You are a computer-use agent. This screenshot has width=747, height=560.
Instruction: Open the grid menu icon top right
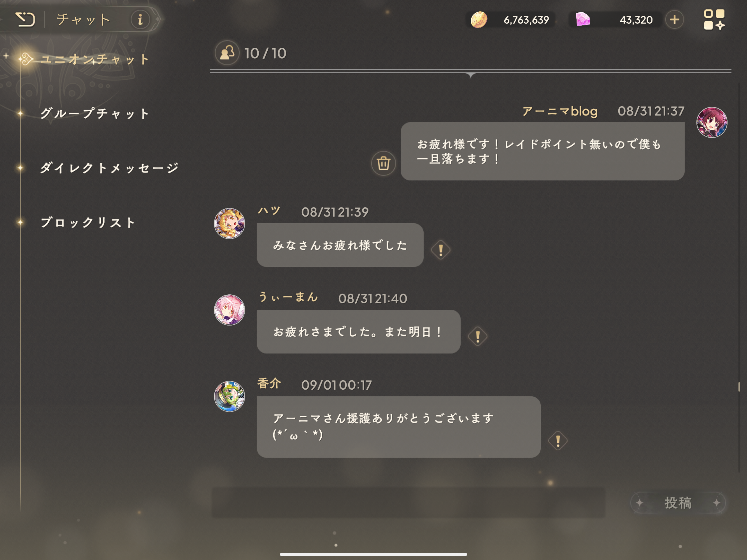pos(714,20)
